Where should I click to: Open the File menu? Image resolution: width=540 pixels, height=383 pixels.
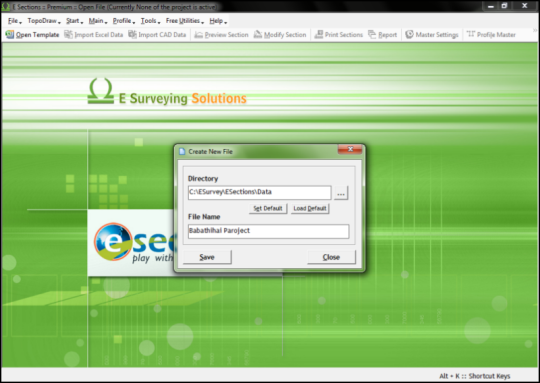tap(14, 21)
